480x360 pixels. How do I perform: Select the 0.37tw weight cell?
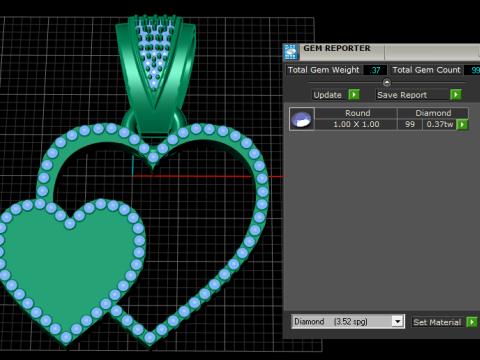click(x=439, y=124)
